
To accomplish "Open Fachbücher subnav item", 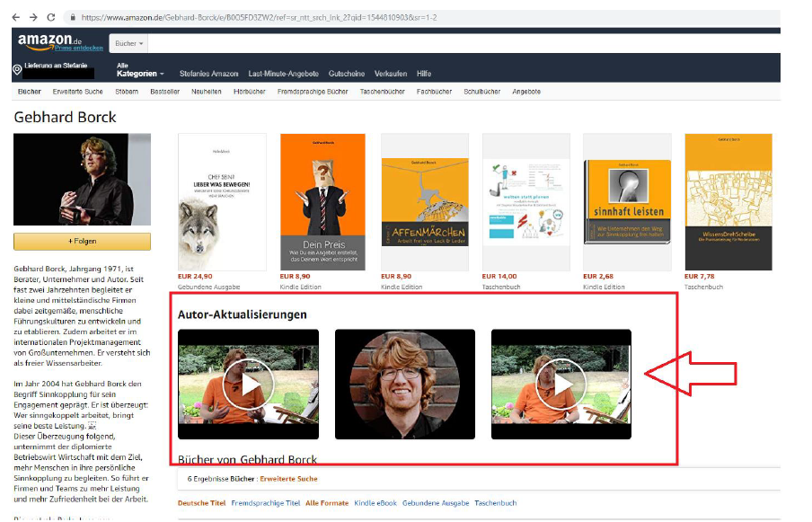I will (434, 92).
